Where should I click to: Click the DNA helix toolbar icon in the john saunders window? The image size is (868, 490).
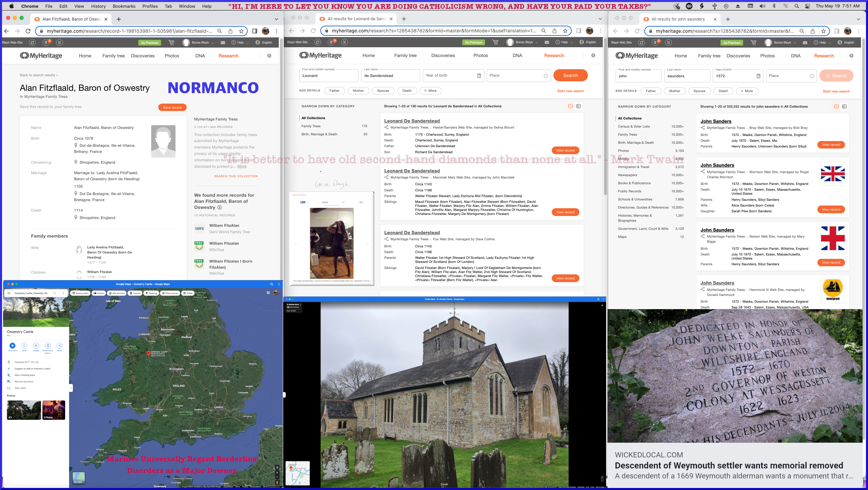tap(669, 43)
